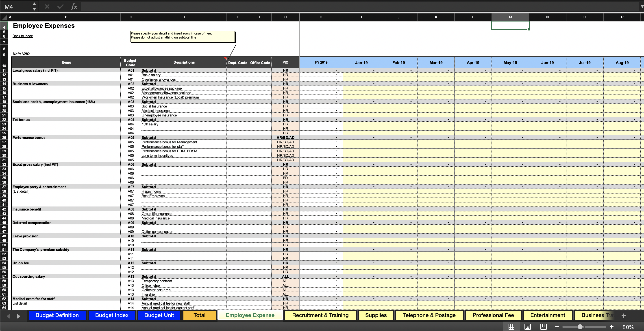Go to previous sheet tabs arrow
The height and width of the screenshot is (331, 644).
(8, 316)
